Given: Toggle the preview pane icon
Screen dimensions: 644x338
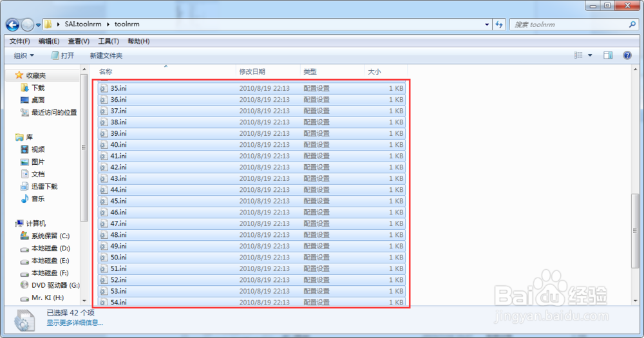Looking at the screenshot, I should tap(608, 55).
